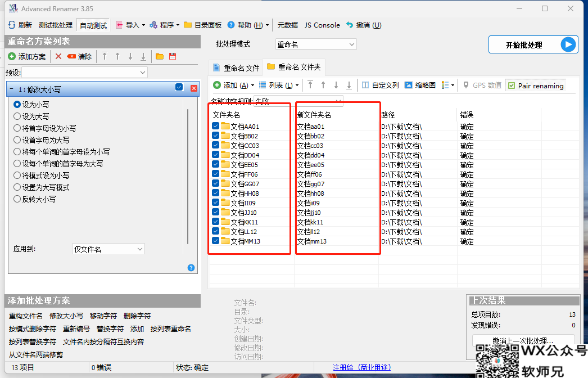588x378 pixels.
Task: Uncheck the 文档MM13 folder checkbox
Action: click(x=216, y=241)
